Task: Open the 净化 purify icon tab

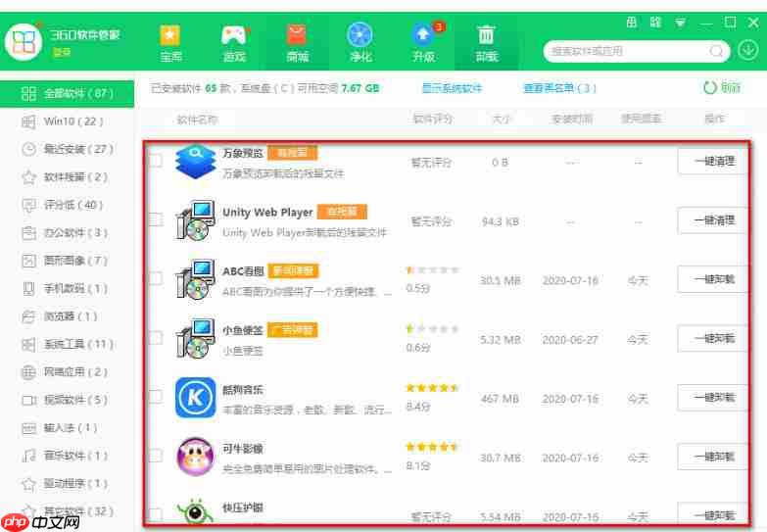Action: (360, 43)
